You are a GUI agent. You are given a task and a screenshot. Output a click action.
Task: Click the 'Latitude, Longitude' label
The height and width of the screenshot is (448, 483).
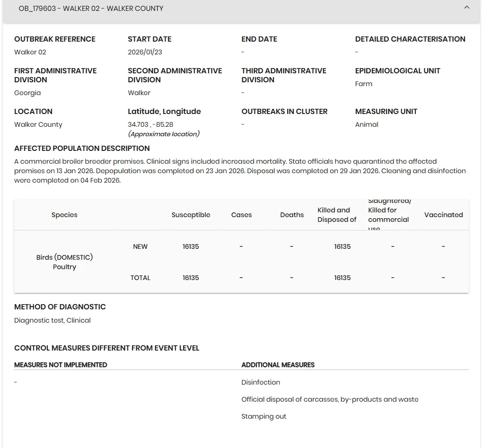pyautogui.click(x=164, y=112)
